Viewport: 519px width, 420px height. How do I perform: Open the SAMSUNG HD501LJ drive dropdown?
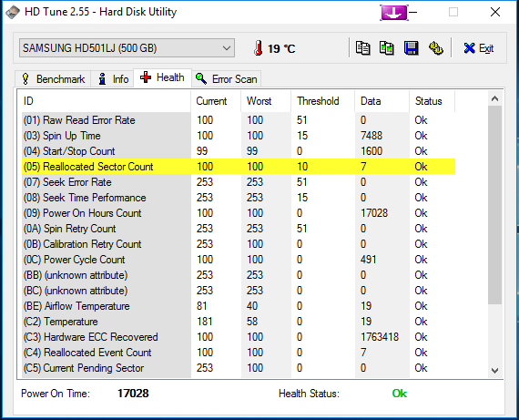tap(127, 48)
